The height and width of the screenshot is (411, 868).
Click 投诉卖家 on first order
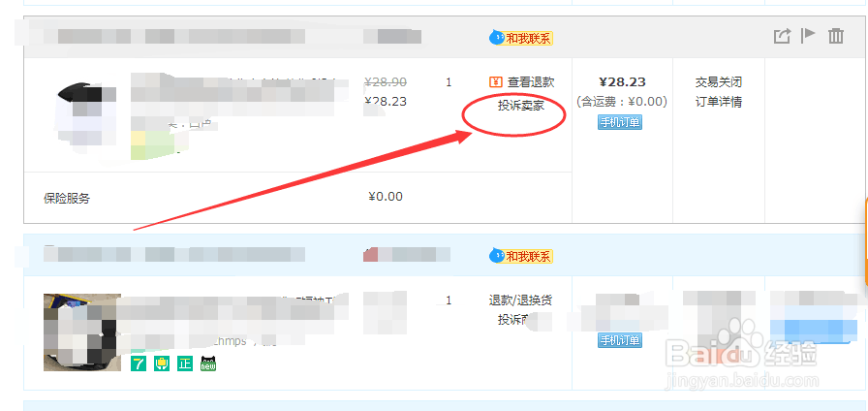pyautogui.click(x=521, y=106)
